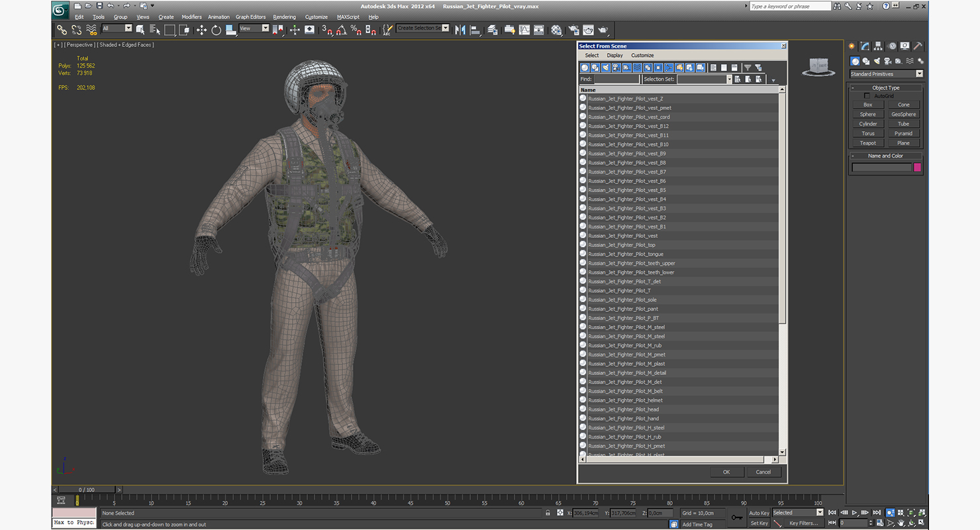The width and height of the screenshot is (980, 530).
Task: Click the Align tool icon
Action: tap(475, 30)
